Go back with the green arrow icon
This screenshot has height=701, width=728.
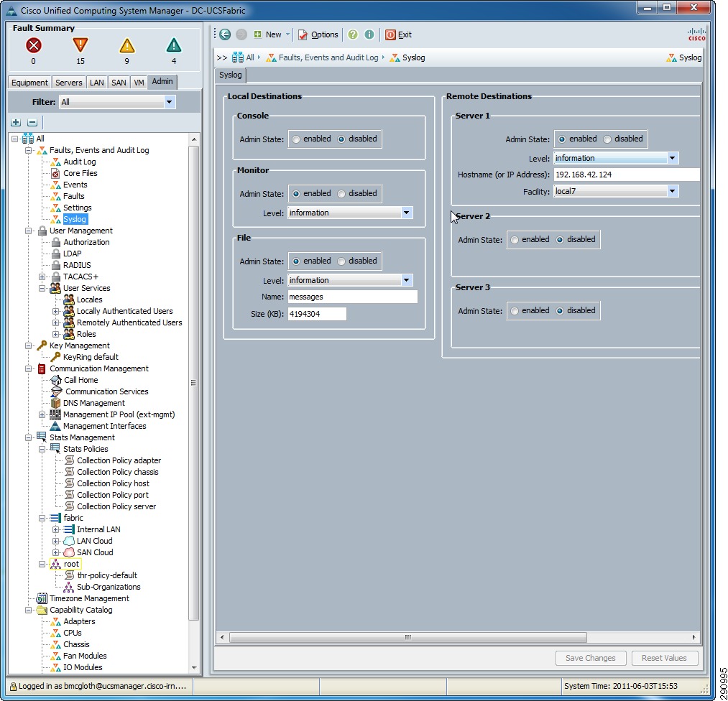(225, 34)
